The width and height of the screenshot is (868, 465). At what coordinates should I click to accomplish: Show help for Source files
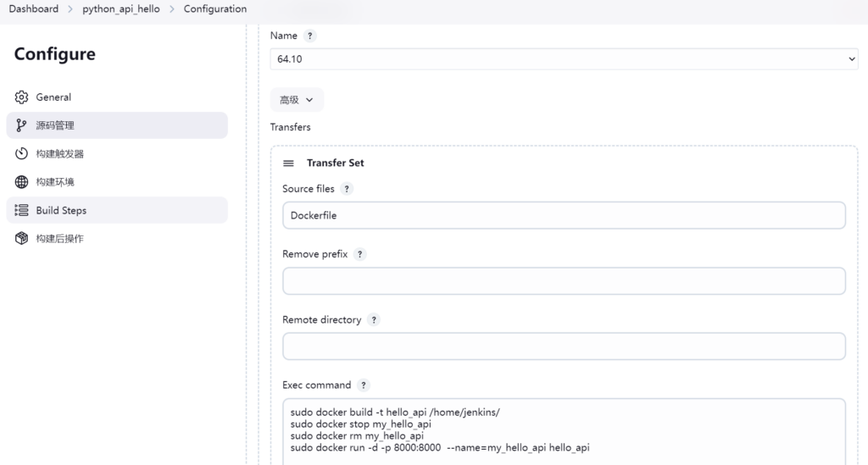tap(347, 189)
